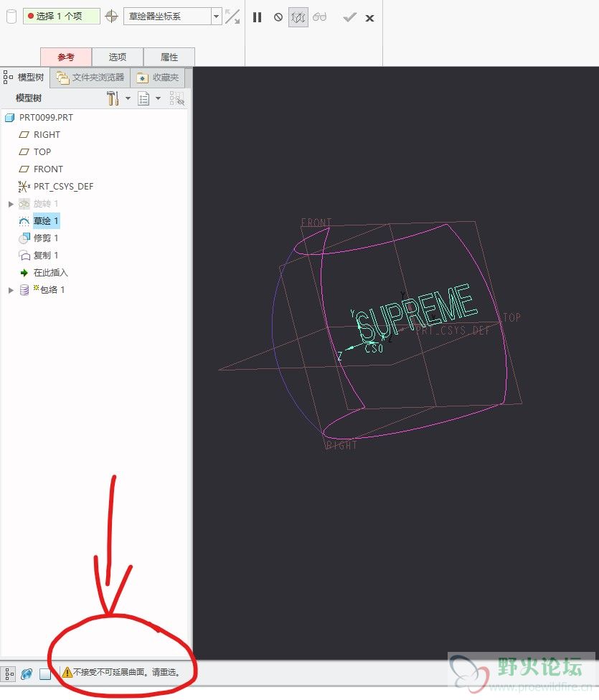This screenshot has height=700, width=599.
Task: Select the FRONT datum plane
Action: pos(48,169)
